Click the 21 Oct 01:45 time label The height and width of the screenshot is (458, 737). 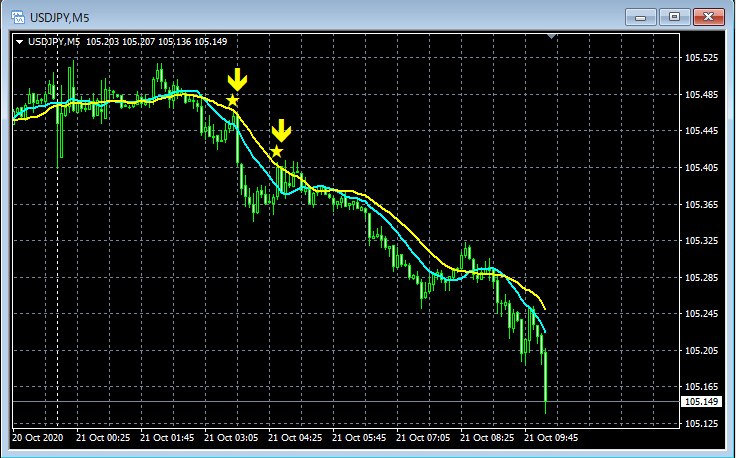[167, 438]
